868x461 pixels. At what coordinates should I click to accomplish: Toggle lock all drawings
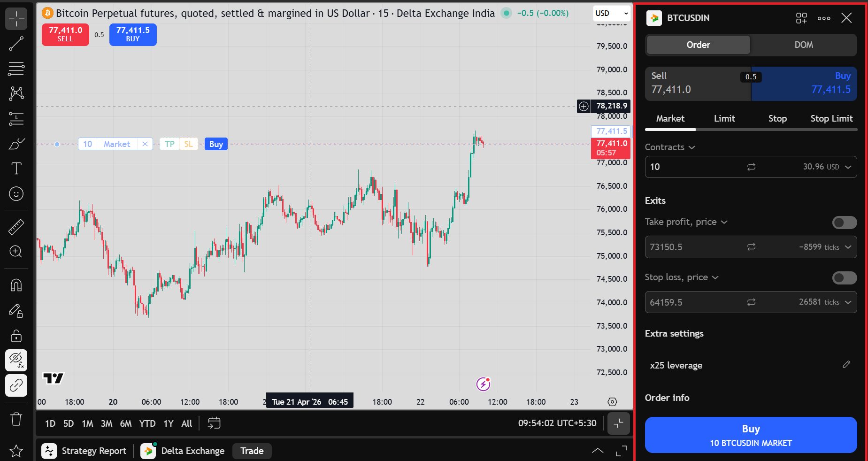tap(16, 336)
